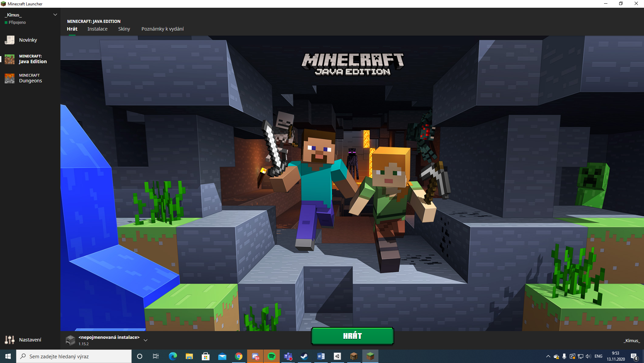Expand the installation version selector chevron
The height and width of the screenshot is (363, 644).
pyautogui.click(x=146, y=340)
